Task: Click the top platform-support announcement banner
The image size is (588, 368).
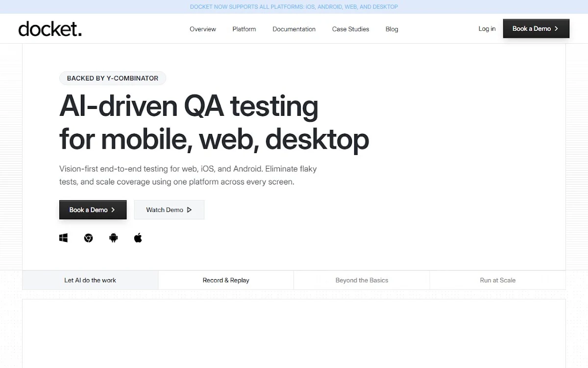Action: 294,7
